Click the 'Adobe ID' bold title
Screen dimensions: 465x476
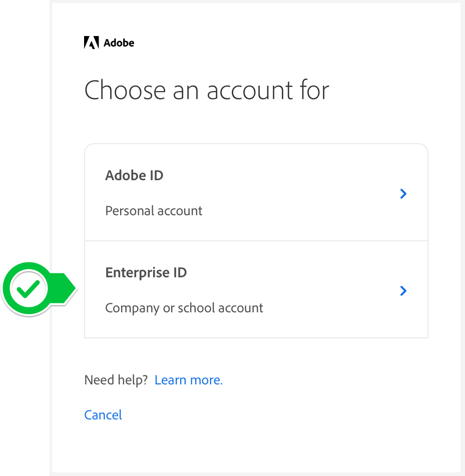tap(134, 176)
